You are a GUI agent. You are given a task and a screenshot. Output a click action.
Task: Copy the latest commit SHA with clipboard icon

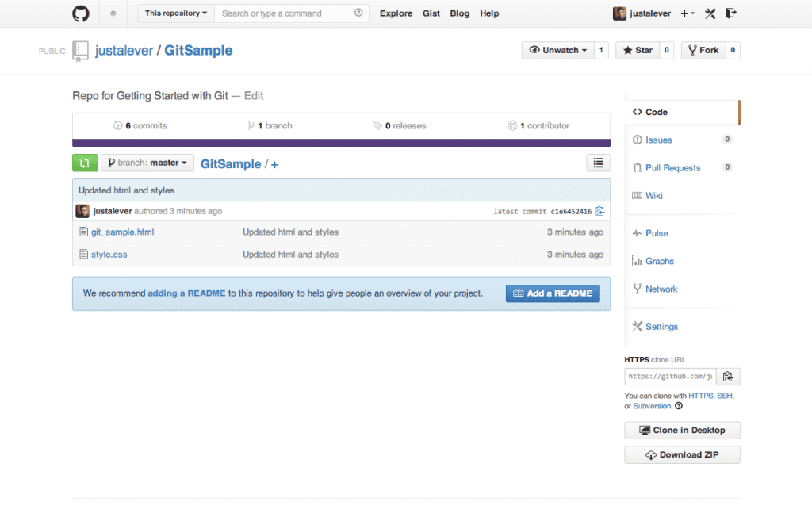click(x=600, y=211)
